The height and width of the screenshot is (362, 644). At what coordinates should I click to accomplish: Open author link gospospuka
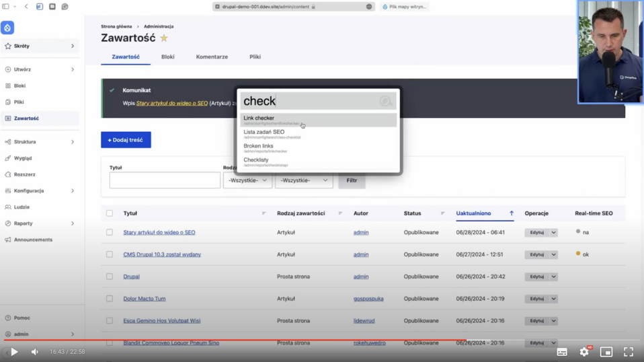coord(368,299)
